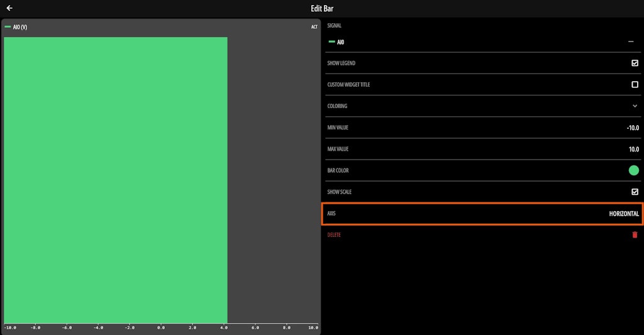This screenshot has width=644, height=335.
Task: Click the AI0 (V) legend label
Action: point(19,27)
